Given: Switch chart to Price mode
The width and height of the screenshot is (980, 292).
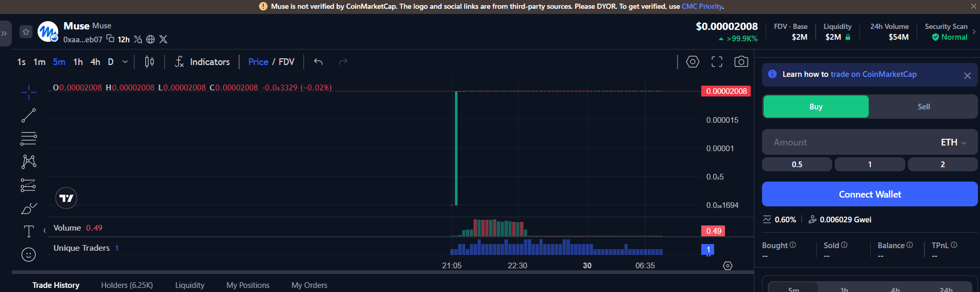Looking at the screenshot, I should click(x=258, y=62).
